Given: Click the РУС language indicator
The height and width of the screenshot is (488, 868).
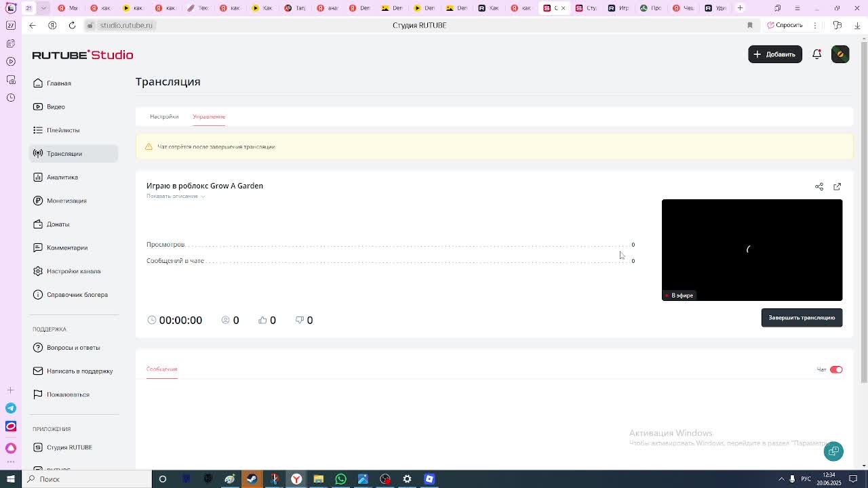Looking at the screenshot, I should tap(806, 479).
